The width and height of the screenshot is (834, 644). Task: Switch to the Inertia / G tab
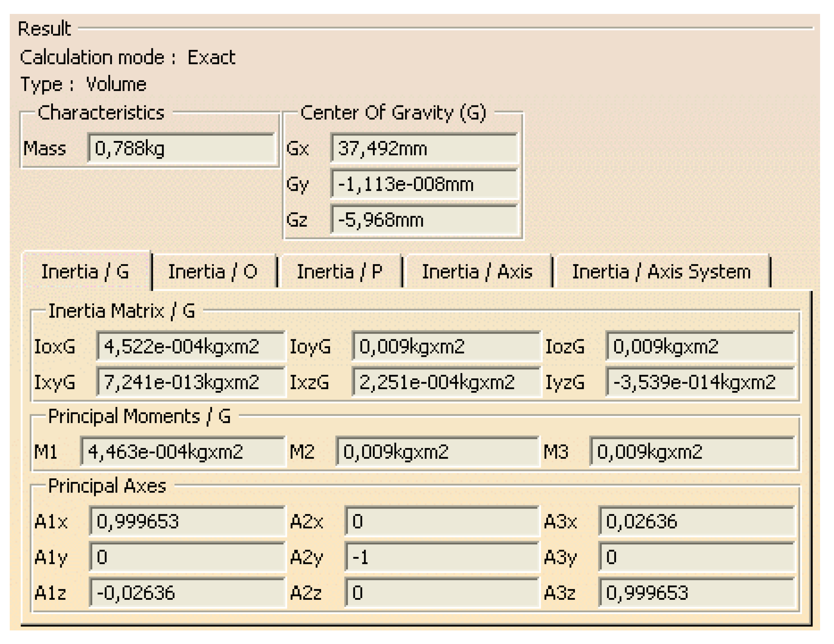coord(86,272)
